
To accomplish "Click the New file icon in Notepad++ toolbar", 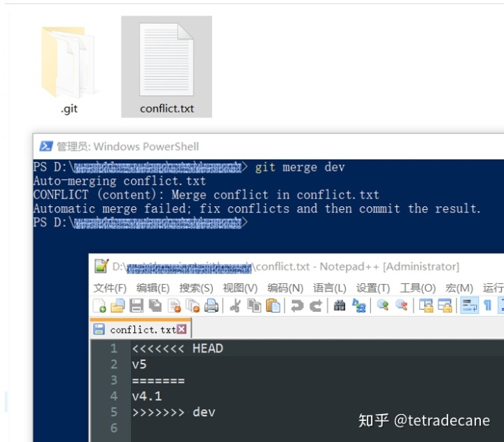I will (99, 306).
